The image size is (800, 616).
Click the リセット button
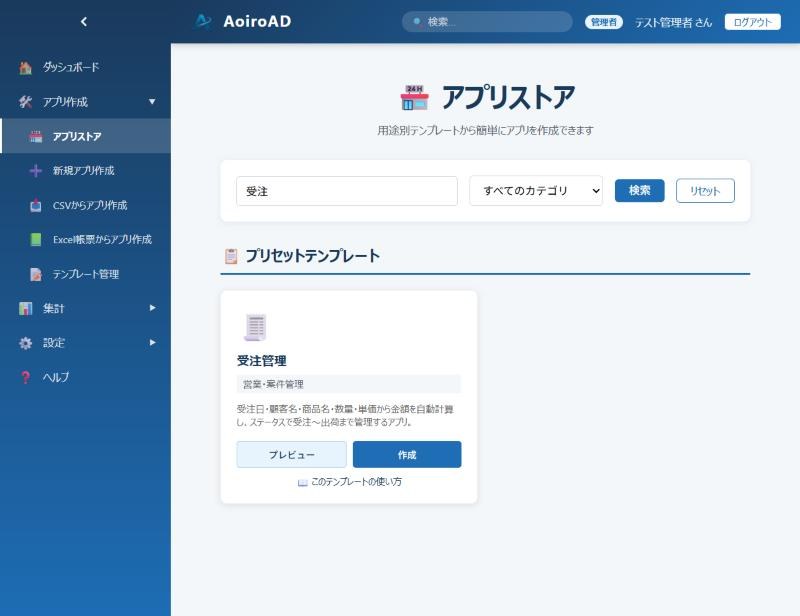(705, 190)
